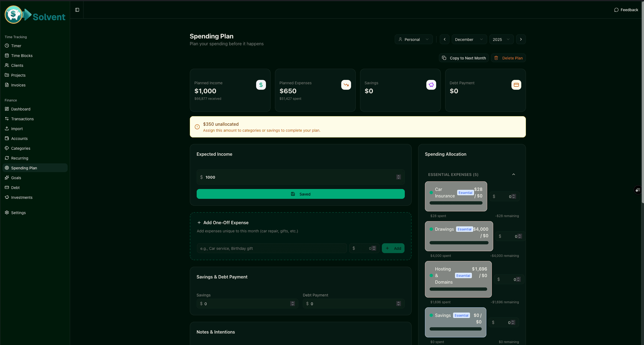
Task: Toggle the sidebar panel icon
Action: [x=77, y=10]
